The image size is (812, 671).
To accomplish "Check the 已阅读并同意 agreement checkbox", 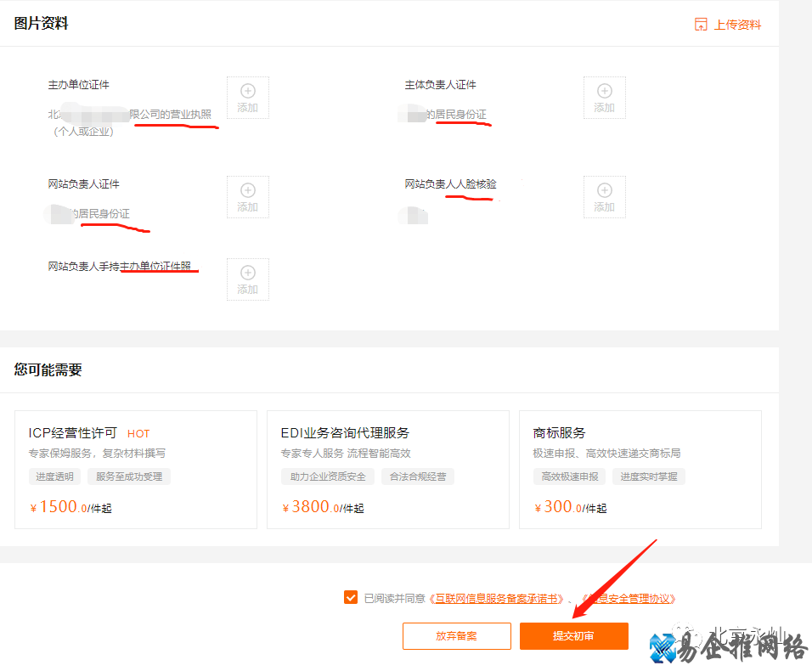I will pos(351,597).
